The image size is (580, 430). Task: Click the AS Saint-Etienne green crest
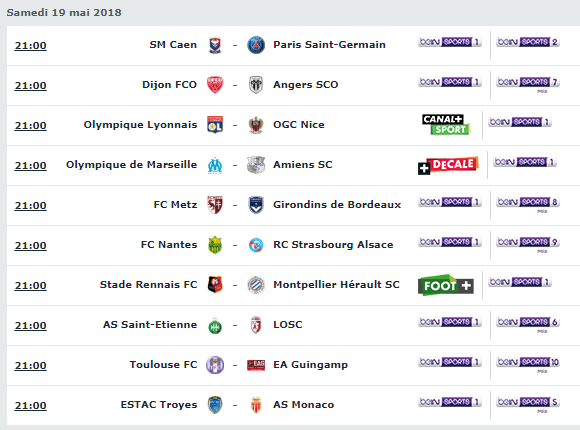pyautogui.click(x=215, y=325)
